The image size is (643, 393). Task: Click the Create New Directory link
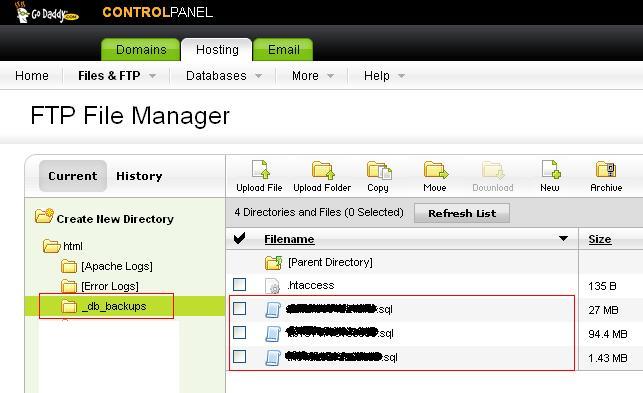[115, 219]
